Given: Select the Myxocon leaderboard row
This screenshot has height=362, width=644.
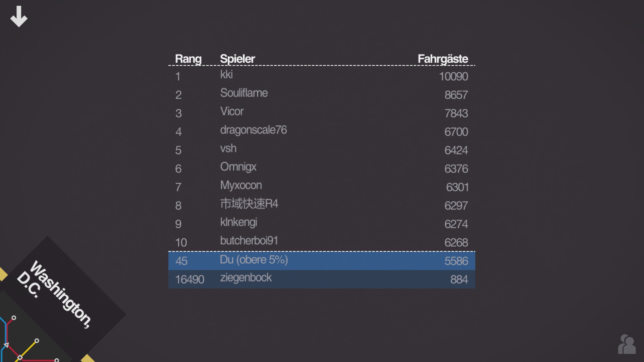Looking at the screenshot, I should point(322,187).
